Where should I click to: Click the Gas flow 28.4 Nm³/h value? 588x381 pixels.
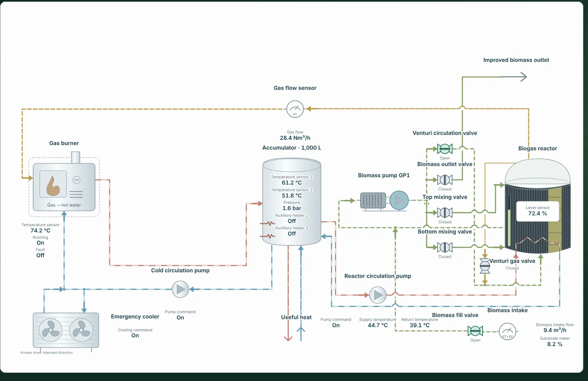click(295, 138)
